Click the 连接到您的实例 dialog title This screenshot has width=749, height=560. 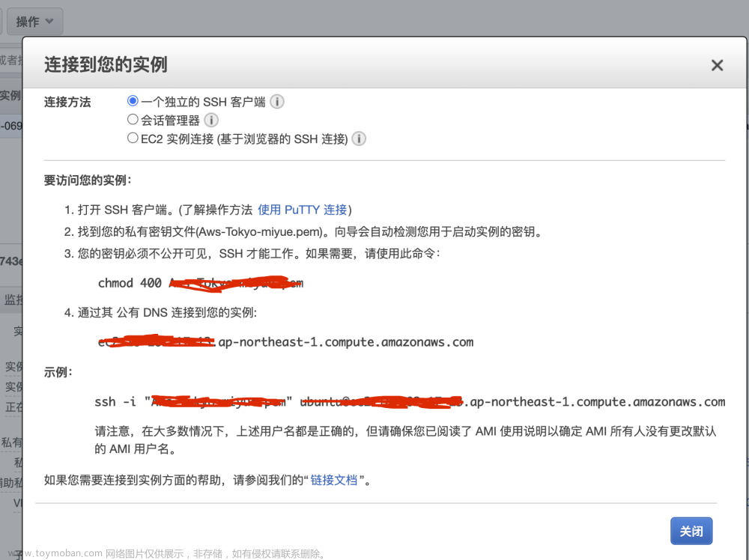pyautogui.click(x=106, y=64)
